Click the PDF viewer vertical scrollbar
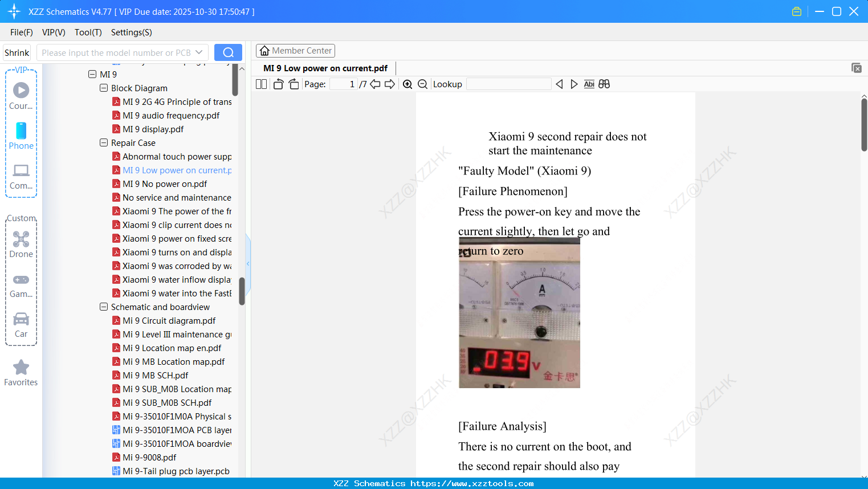 (x=864, y=124)
